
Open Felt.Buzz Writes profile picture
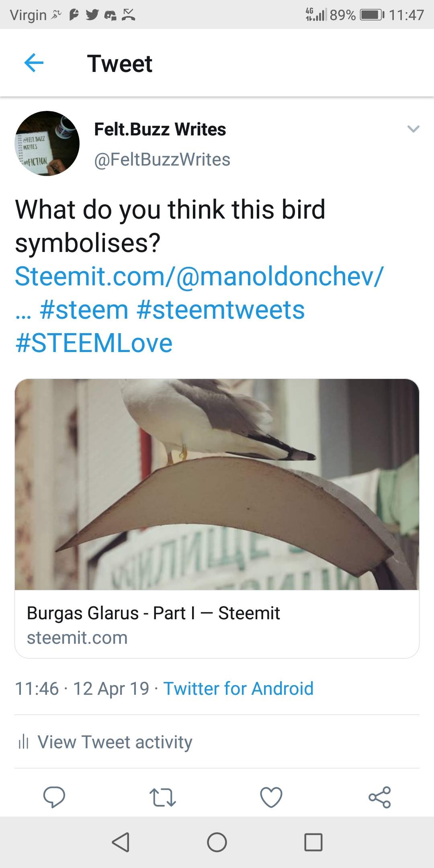(47, 143)
